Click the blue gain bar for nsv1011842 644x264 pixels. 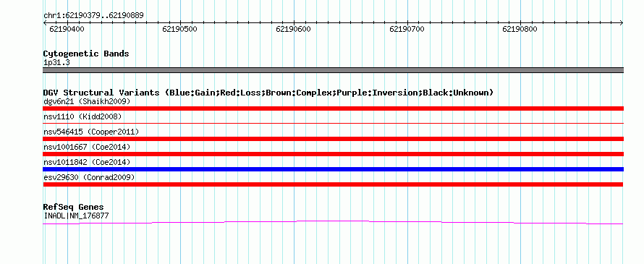tap(333, 169)
